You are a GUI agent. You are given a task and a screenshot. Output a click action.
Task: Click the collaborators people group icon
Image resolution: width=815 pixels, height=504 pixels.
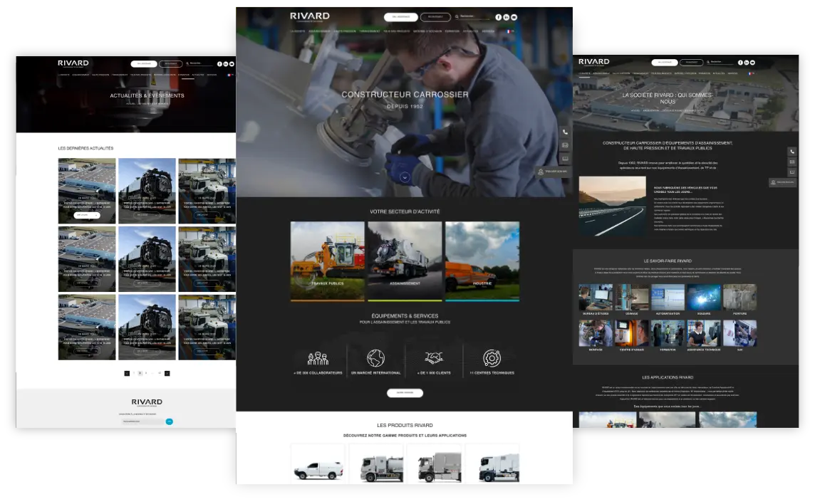318,358
